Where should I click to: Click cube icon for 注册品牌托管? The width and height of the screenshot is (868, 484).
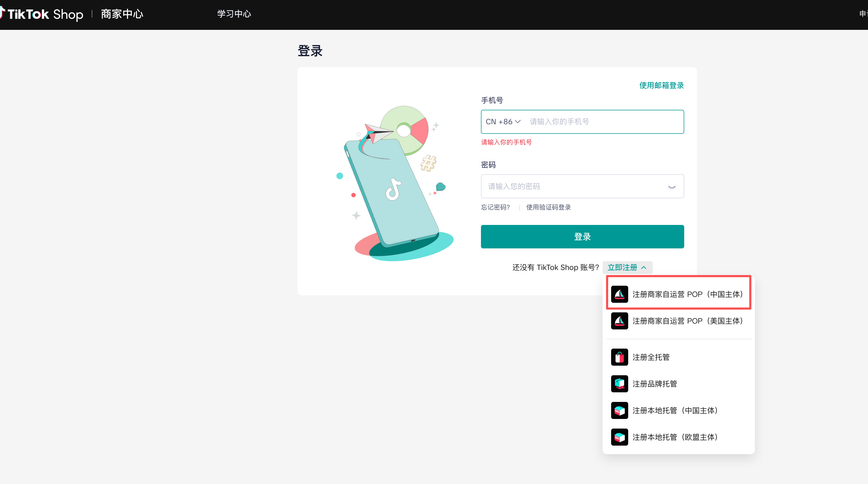pyautogui.click(x=619, y=384)
